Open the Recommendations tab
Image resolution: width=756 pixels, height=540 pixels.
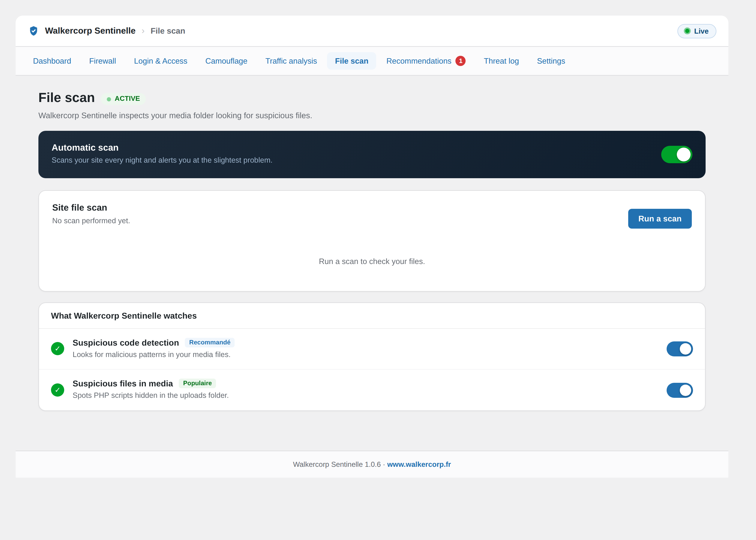click(x=425, y=61)
